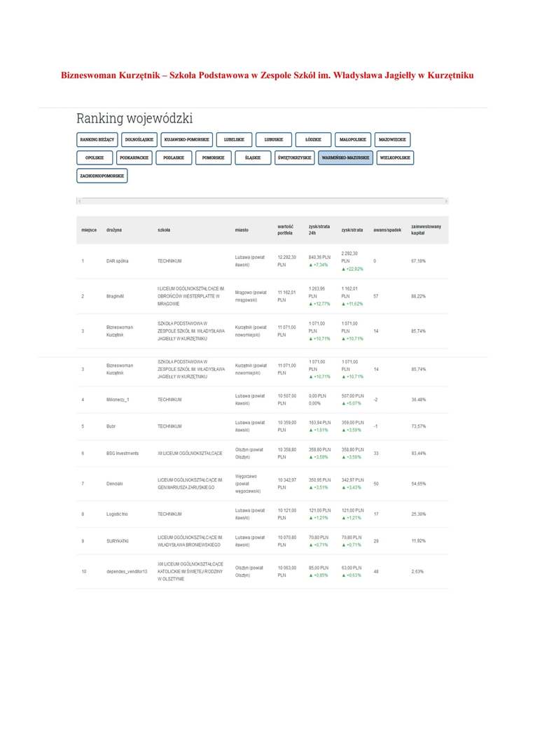535x756 pixels.
Task: Open the ŁÓDZKIE ranking
Action: (313, 139)
